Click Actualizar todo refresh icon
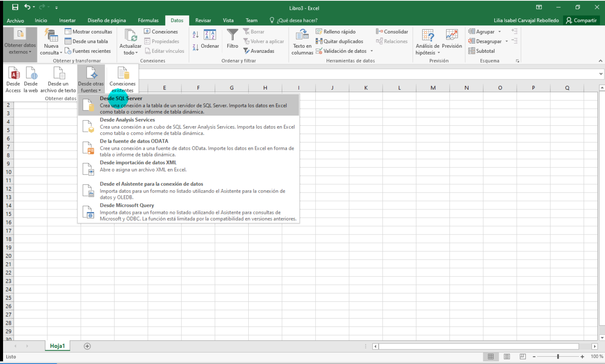The height and width of the screenshot is (364, 605). [x=130, y=42]
